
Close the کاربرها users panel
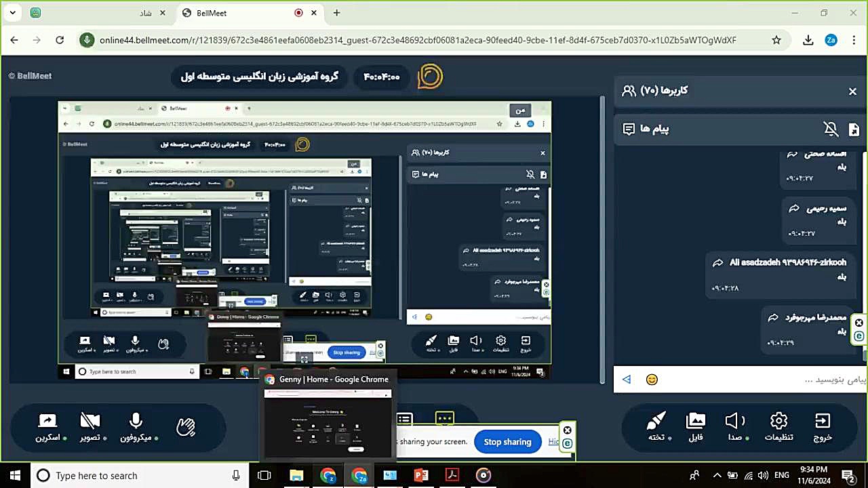852,91
